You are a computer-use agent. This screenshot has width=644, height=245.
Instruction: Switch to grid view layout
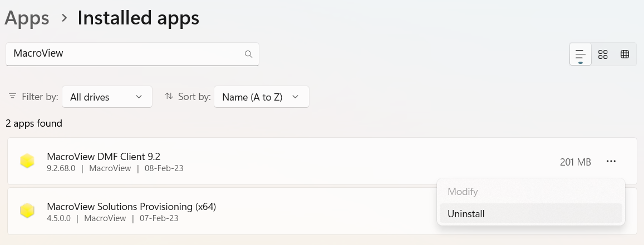[602, 54]
